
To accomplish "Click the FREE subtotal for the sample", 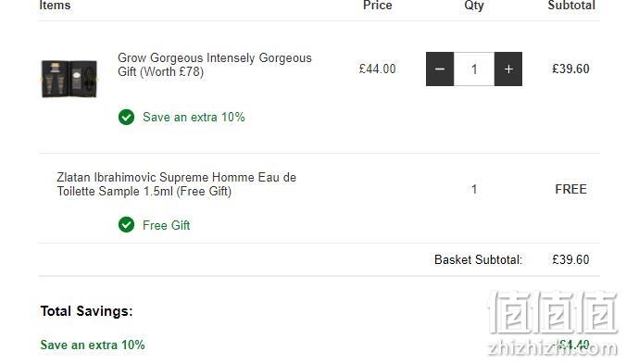I will point(571,189).
